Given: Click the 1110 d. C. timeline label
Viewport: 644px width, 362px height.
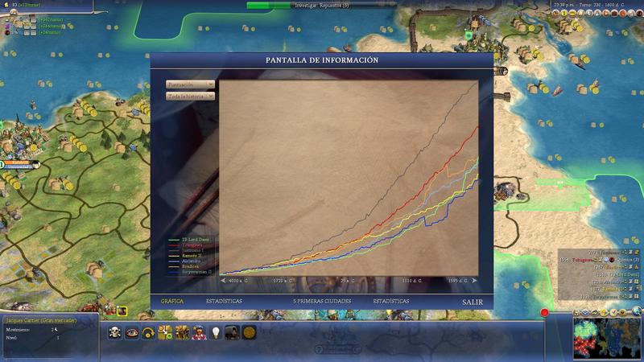Looking at the screenshot, I should (x=412, y=281).
